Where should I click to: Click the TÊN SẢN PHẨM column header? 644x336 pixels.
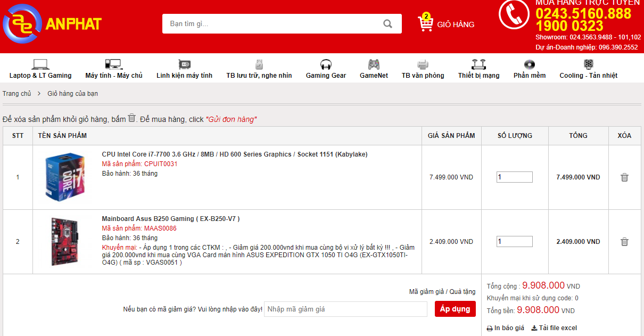pyautogui.click(x=62, y=136)
